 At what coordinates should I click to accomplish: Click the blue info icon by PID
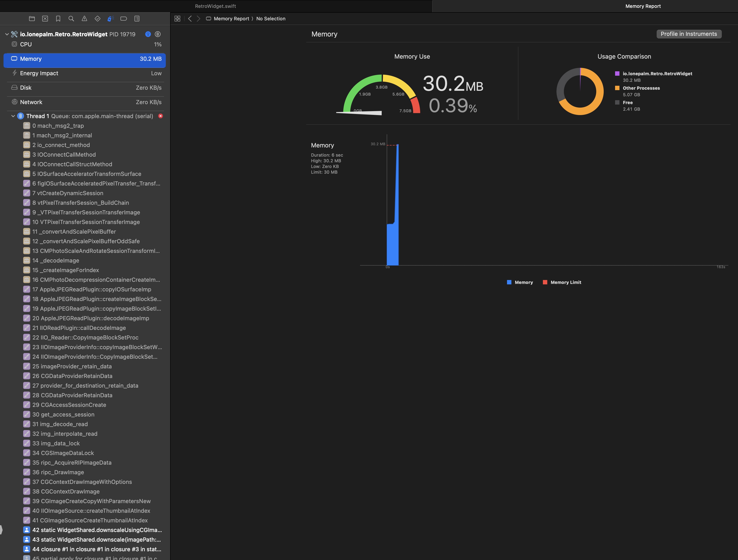point(148,34)
